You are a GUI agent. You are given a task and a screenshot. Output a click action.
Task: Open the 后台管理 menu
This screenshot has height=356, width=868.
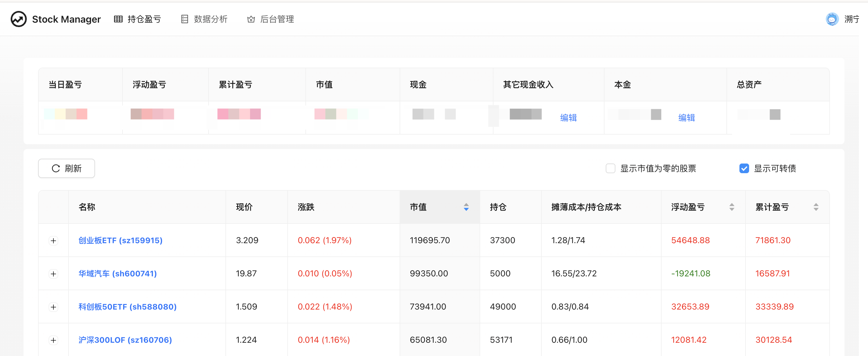pos(277,19)
